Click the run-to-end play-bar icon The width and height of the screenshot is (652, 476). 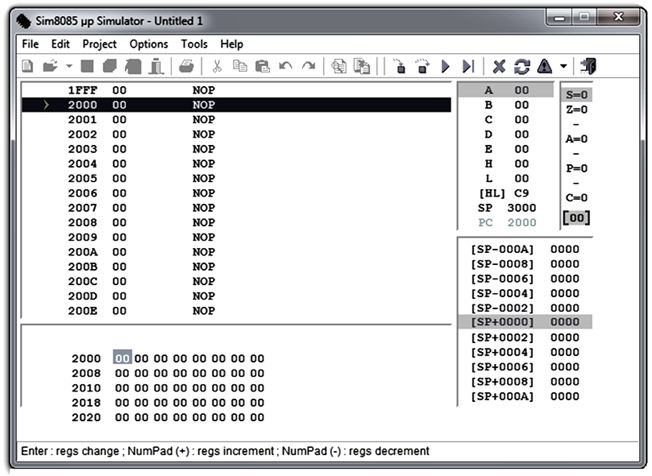(469, 66)
